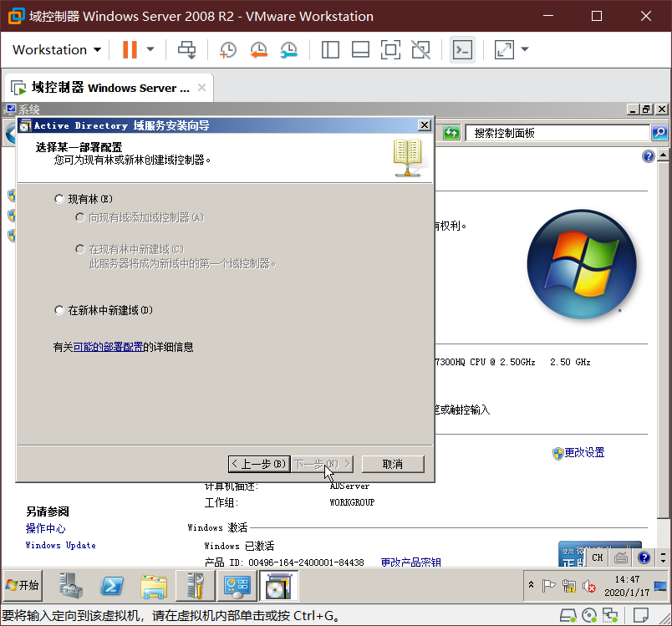Close the Active Directory wizard dialog
This screenshot has width=672, height=626.
click(x=425, y=125)
